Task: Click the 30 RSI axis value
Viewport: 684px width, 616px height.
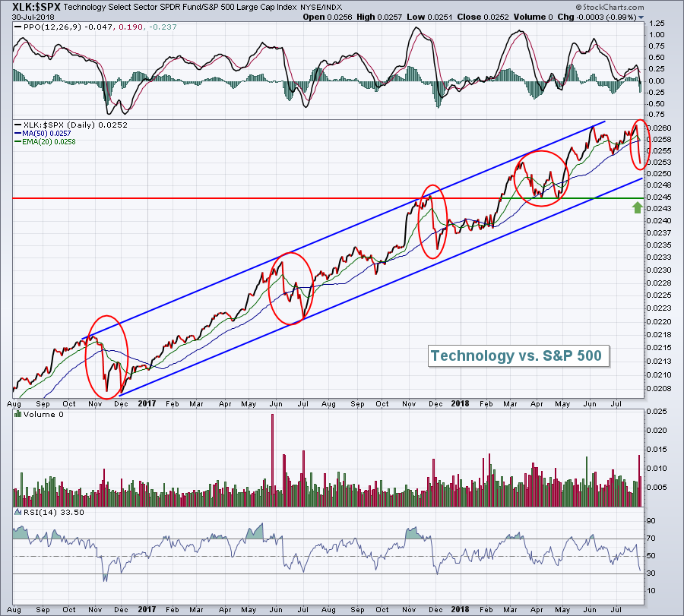Action: [651, 573]
